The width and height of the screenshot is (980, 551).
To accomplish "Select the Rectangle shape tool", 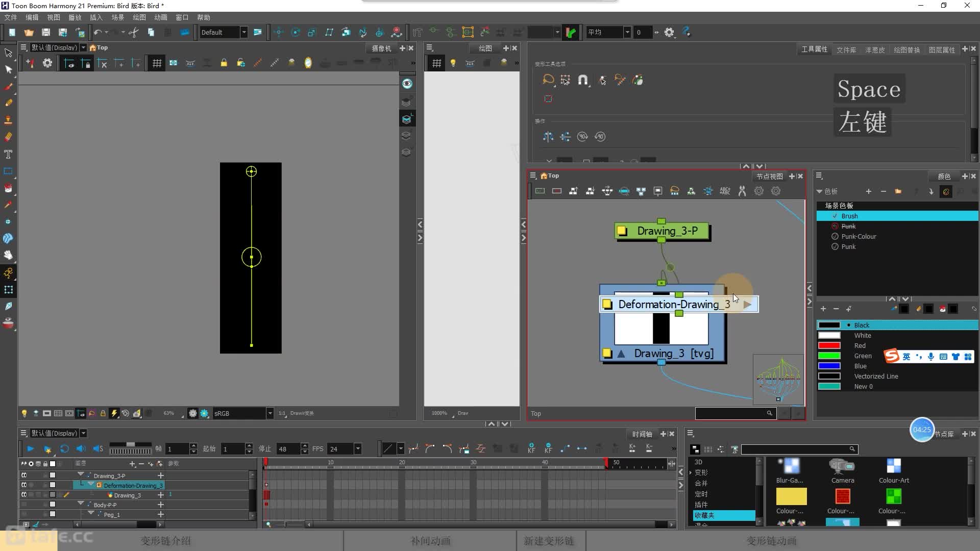I will click(x=8, y=171).
